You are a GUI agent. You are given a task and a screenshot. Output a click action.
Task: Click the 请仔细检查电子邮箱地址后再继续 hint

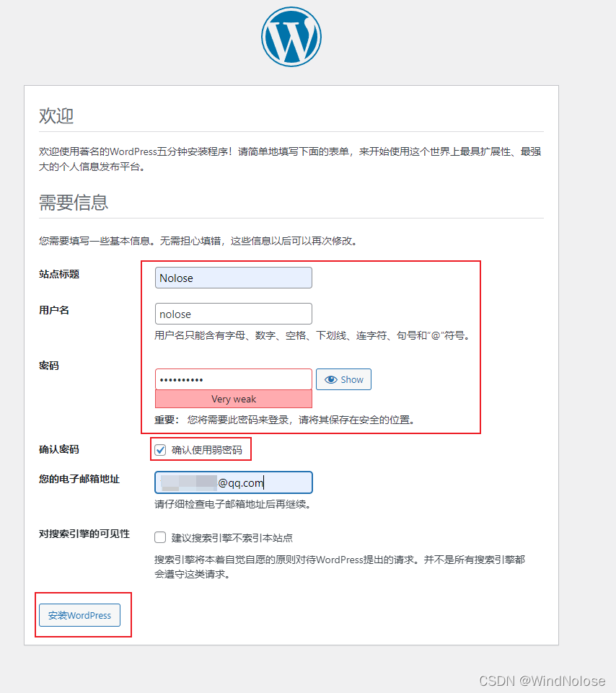tap(233, 504)
